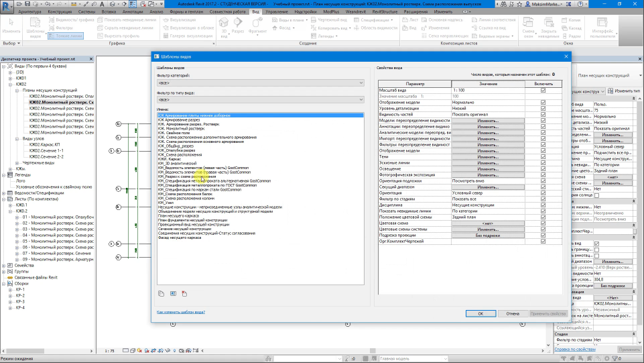Toggle Include checkbox for Масштаб вида
Screen dimensions: 644x363
coord(543,90)
